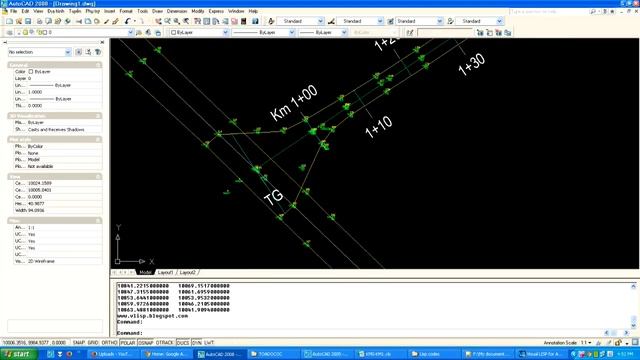
Task: Click the Plot Preview icon
Action: coord(49,21)
